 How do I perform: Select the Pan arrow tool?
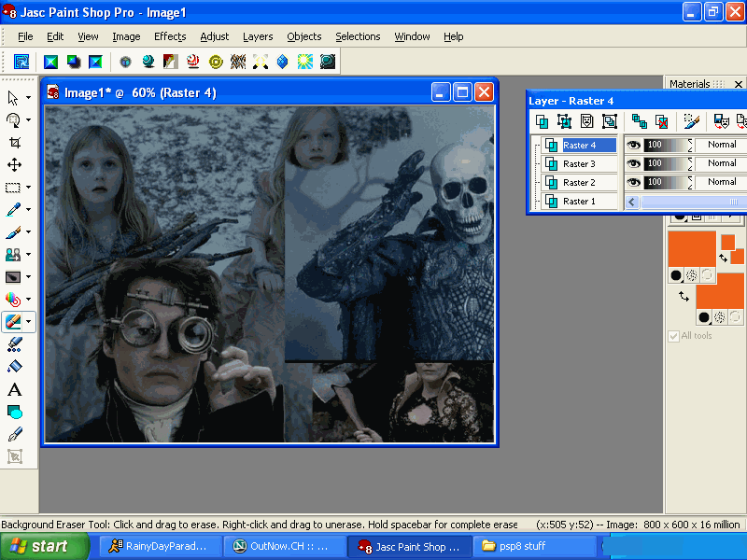click(13, 98)
